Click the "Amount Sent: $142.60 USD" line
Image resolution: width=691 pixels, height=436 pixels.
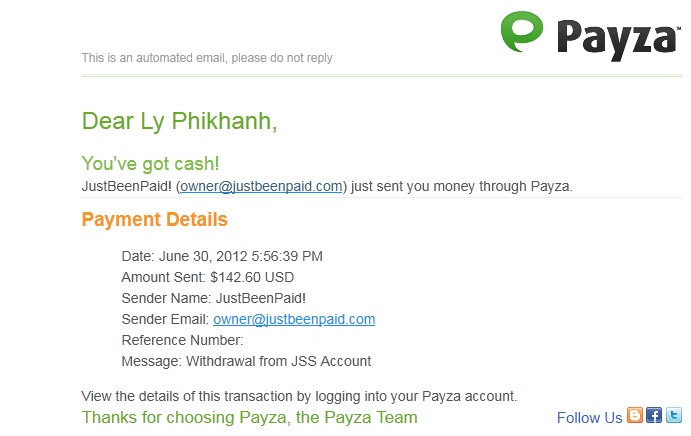pos(207,277)
